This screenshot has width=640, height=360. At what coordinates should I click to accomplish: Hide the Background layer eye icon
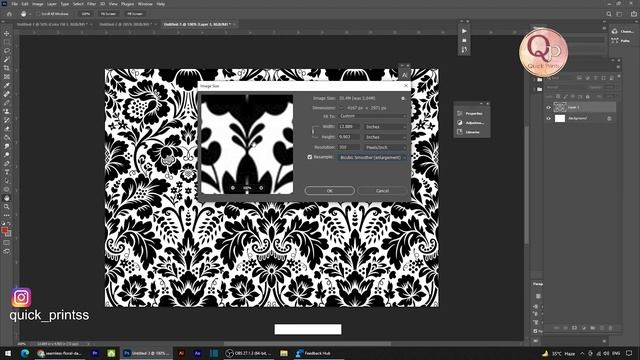point(549,118)
